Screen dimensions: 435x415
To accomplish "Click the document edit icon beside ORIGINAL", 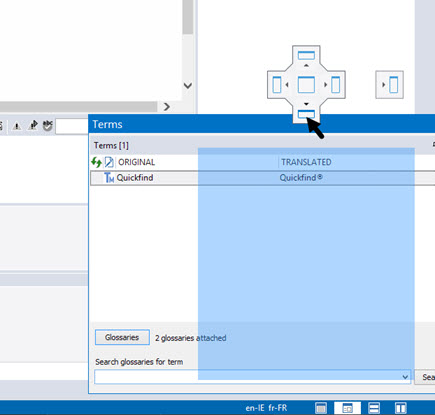I will coord(109,162).
